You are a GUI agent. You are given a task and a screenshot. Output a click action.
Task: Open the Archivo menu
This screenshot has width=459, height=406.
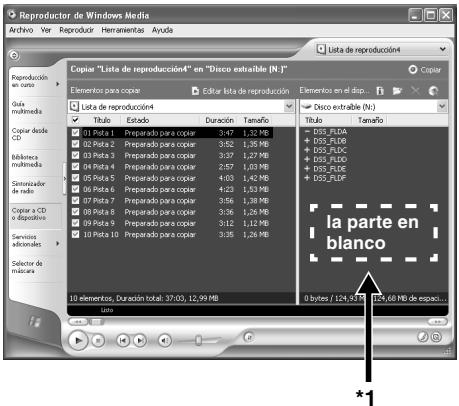[21, 30]
